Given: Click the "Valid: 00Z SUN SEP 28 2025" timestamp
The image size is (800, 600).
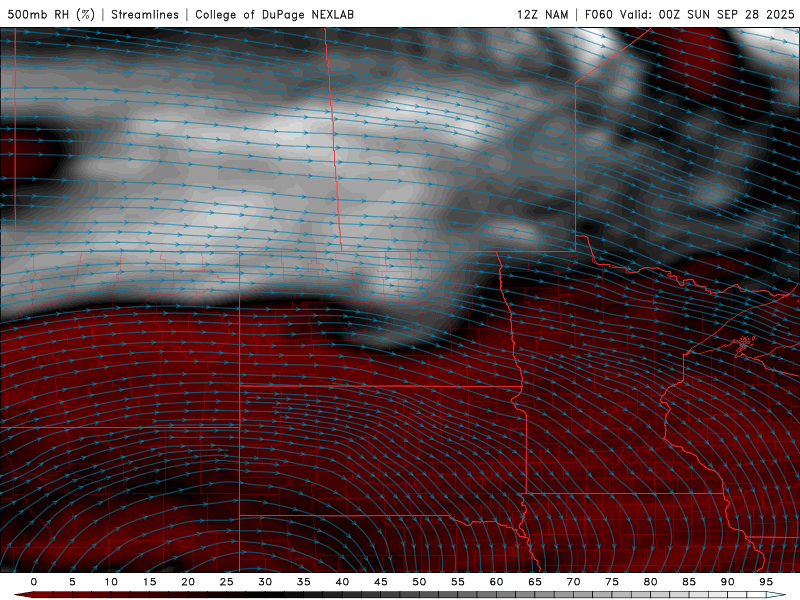Looking at the screenshot, I should coord(707,14).
